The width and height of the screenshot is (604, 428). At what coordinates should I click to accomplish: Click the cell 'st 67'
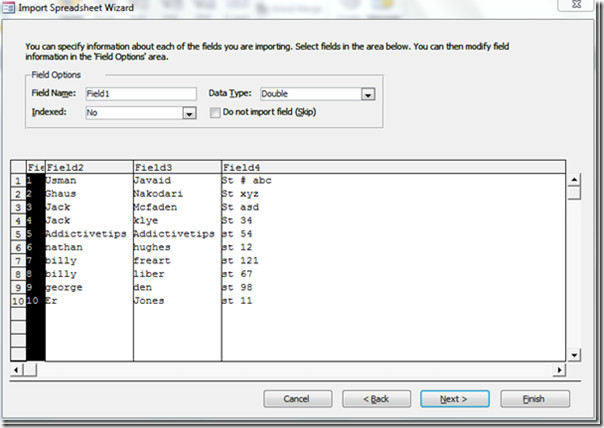(x=394, y=274)
